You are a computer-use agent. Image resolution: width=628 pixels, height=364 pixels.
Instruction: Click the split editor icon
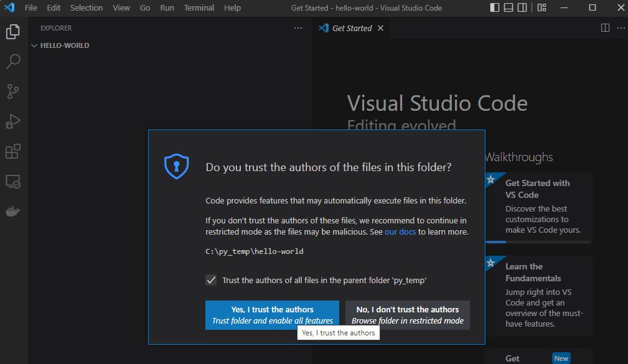605,28
